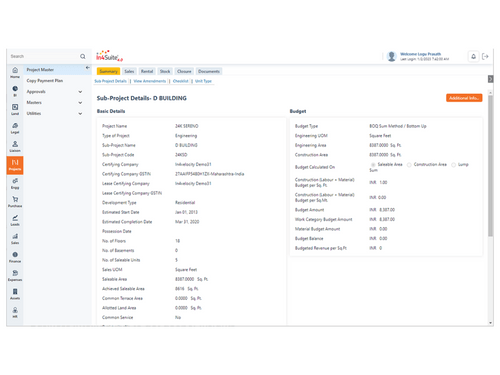Click the vertical scrollbar thumb
500x375 pixels.
(490, 166)
